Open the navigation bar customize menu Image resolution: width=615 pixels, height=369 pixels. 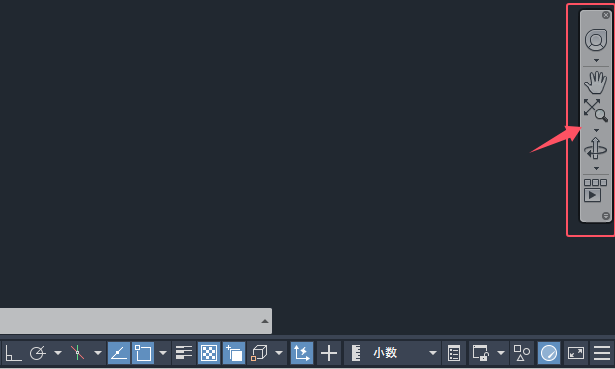tap(606, 216)
